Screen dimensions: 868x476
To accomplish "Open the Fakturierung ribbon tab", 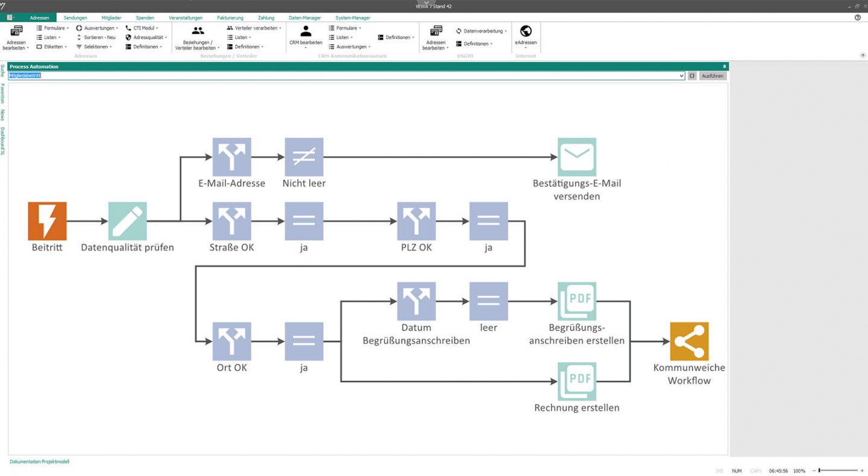I will click(x=230, y=18).
